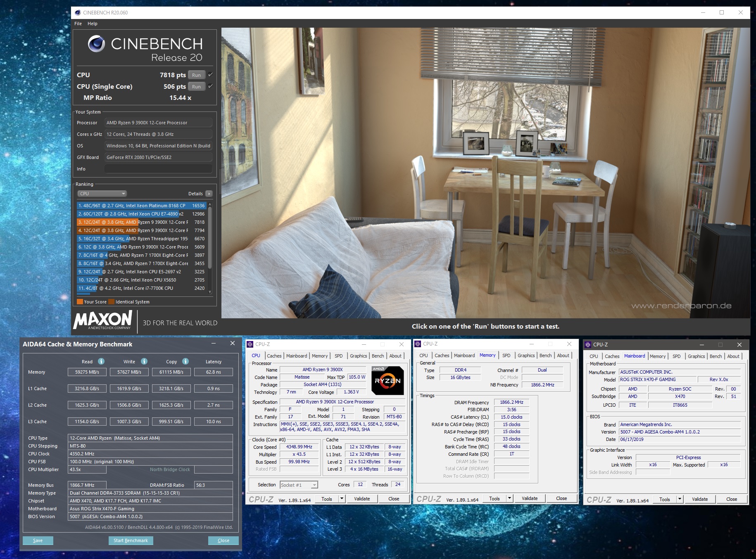Click Close in AIDA64 benchmark window
This screenshot has height=559, width=756.
click(x=223, y=540)
